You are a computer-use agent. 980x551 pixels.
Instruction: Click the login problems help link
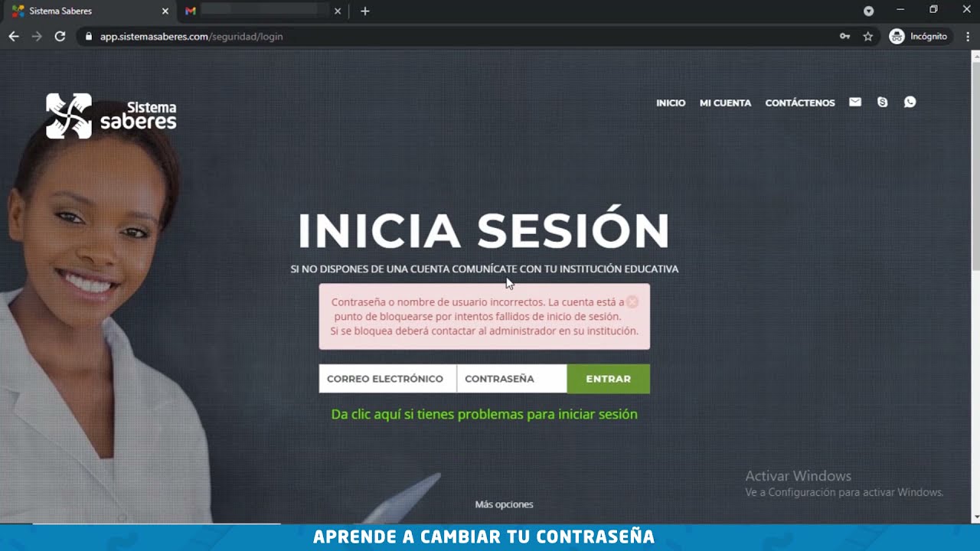coord(484,414)
